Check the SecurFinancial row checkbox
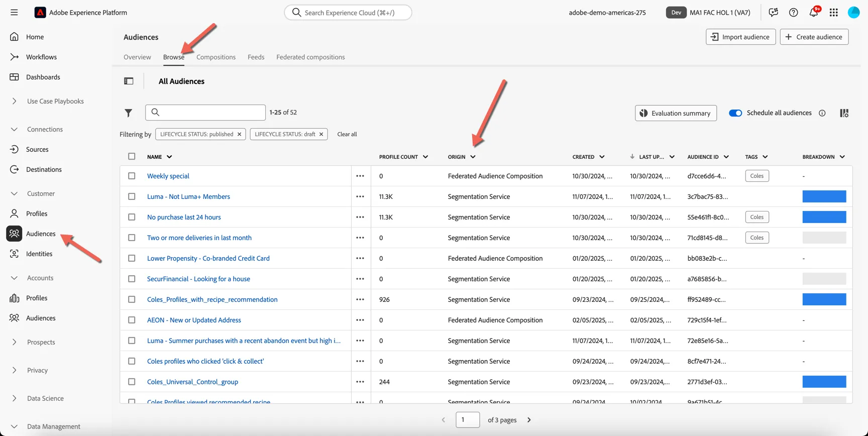Viewport: 868px width, 436px height. point(132,279)
